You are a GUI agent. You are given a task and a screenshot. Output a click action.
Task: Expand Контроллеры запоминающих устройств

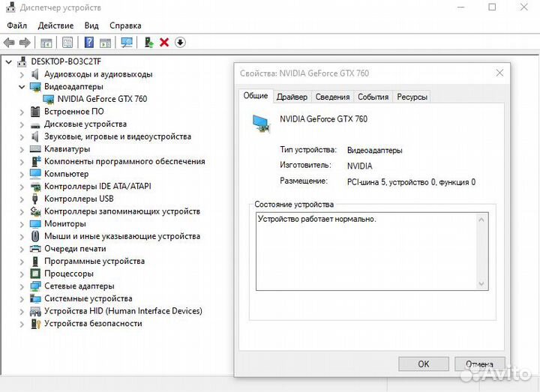(22, 211)
